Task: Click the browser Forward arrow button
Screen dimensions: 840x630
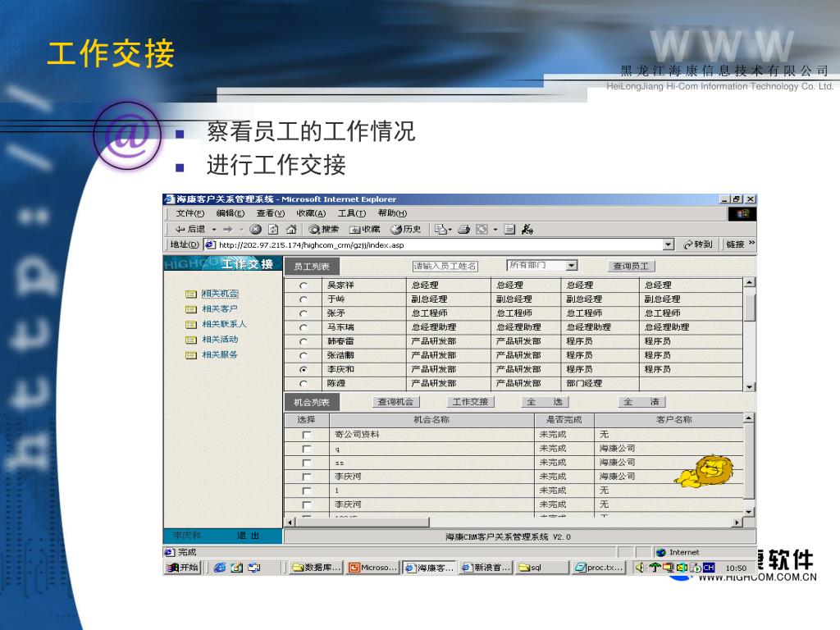Action: (228, 230)
